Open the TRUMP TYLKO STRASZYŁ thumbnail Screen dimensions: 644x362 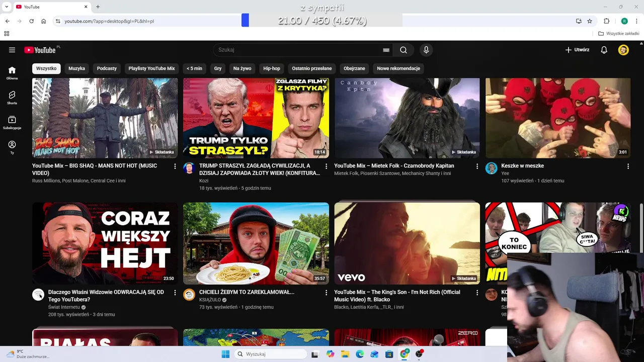pyautogui.click(x=256, y=118)
